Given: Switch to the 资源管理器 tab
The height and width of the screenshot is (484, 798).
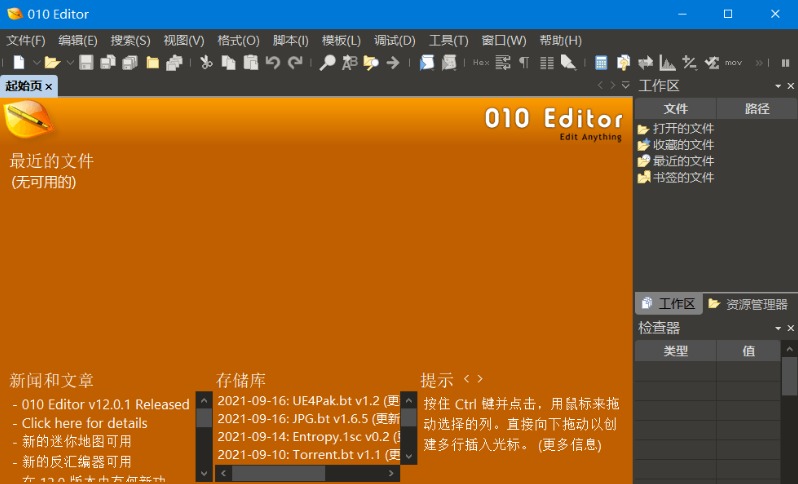Looking at the screenshot, I should click(x=748, y=304).
